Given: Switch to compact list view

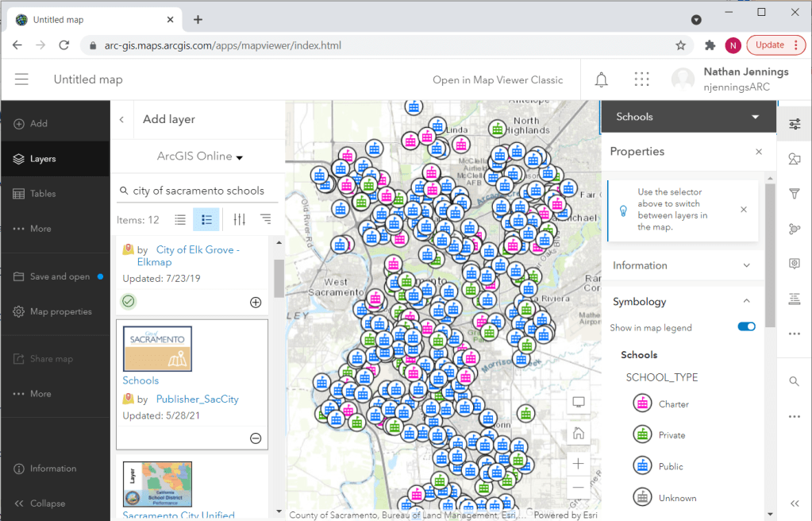Looking at the screenshot, I should (x=180, y=219).
